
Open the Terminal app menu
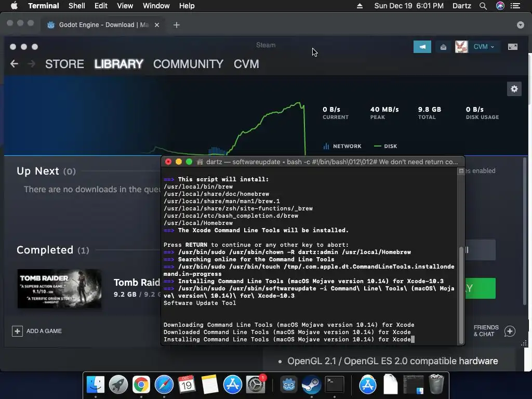tap(44, 6)
